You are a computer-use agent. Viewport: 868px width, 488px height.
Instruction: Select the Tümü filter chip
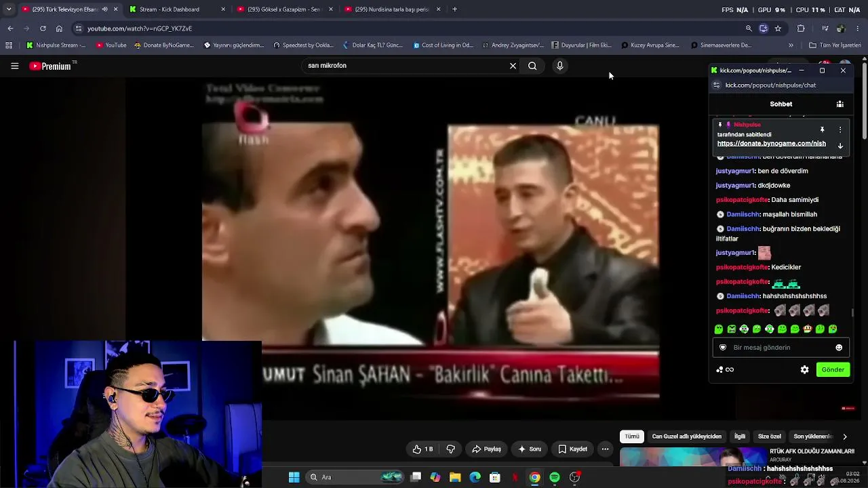(x=632, y=436)
